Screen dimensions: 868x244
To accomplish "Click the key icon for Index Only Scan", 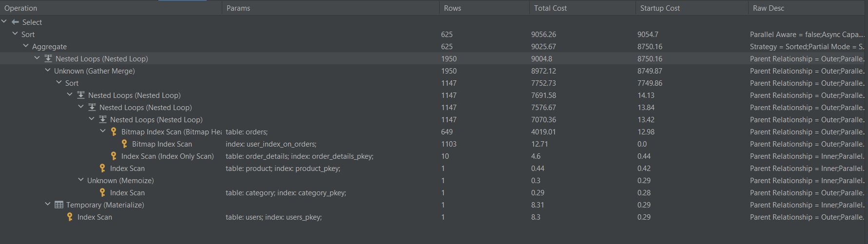I will point(114,156).
